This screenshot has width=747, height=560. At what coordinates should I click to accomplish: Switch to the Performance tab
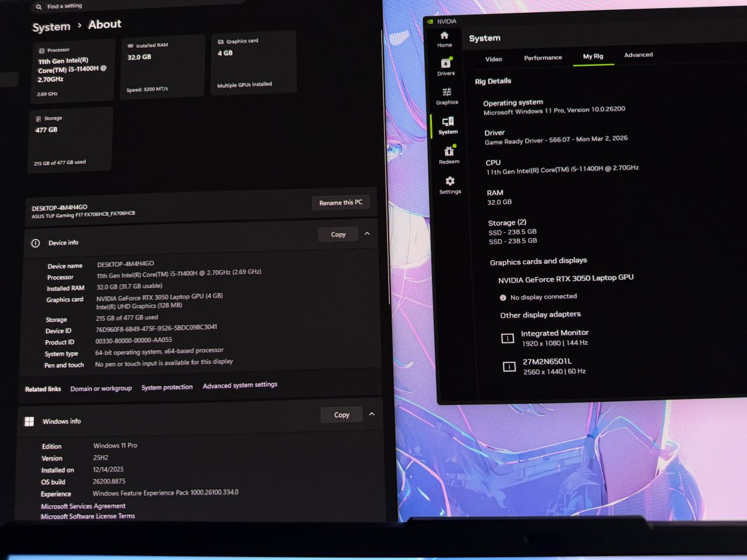pyautogui.click(x=543, y=58)
